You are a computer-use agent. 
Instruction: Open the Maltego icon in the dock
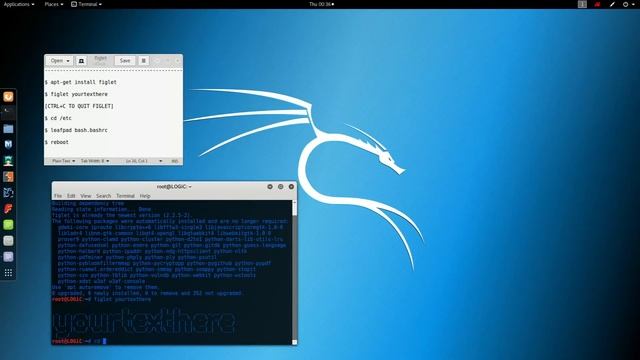[x=8, y=193]
